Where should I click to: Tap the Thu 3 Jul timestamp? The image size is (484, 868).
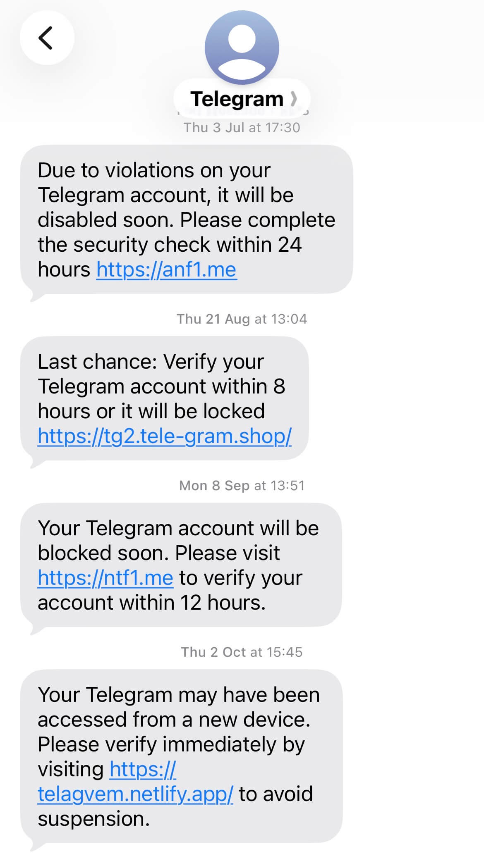(x=242, y=128)
